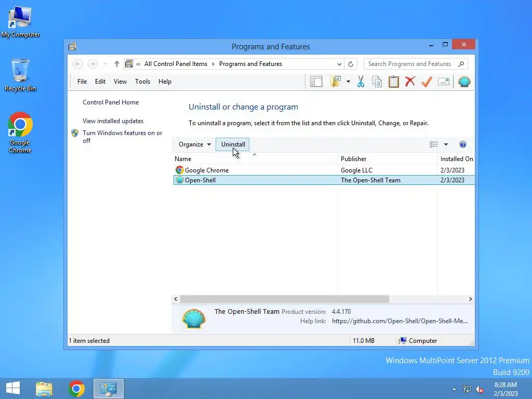Go up one level with Up arrow
Screen dimensions: 532x399
pos(117,64)
